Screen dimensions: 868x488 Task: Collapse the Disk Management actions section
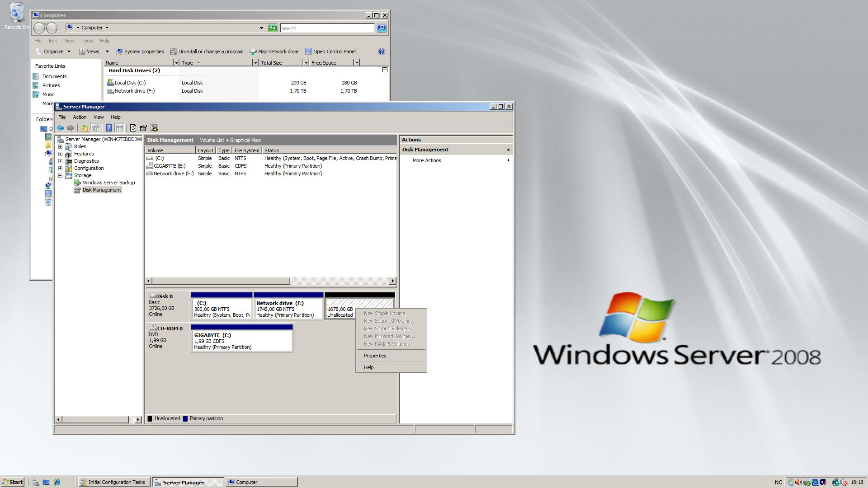(508, 150)
